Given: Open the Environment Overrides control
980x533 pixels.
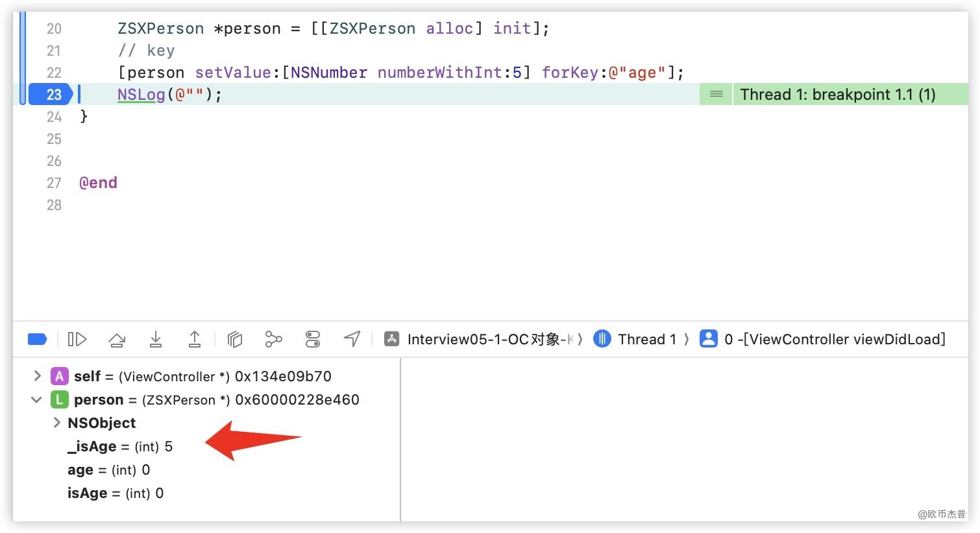Looking at the screenshot, I should tap(313, 339).
